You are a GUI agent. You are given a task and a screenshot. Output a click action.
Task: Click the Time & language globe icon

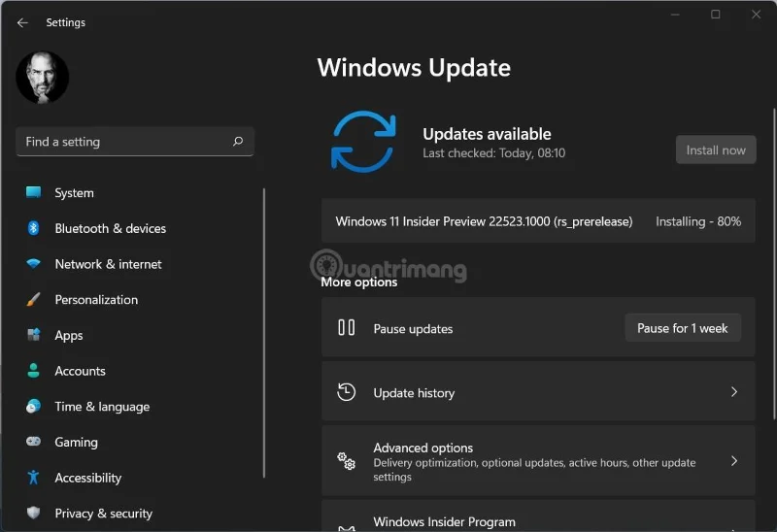point(33,406)
